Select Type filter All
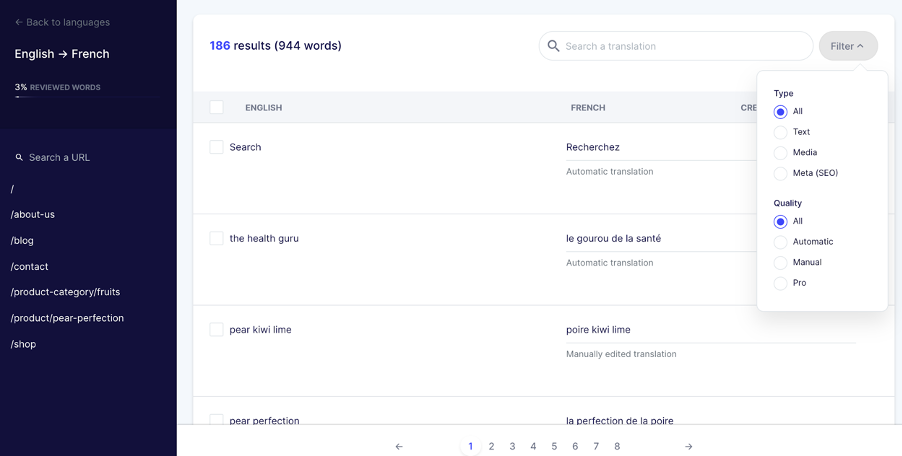 tap(780, 112)
